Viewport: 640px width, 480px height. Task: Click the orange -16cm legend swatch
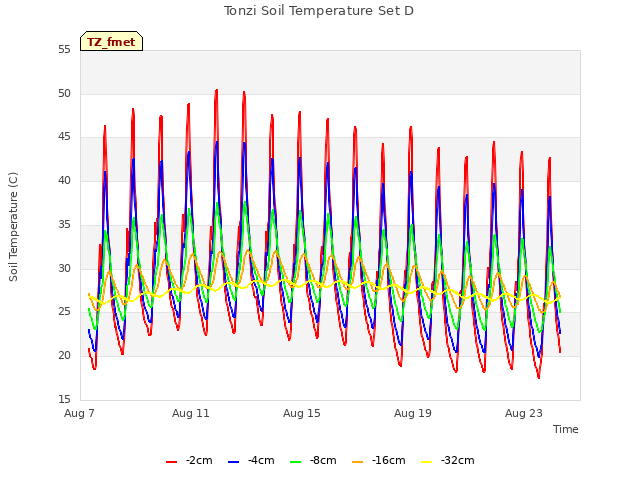click(x=358, y=462)
